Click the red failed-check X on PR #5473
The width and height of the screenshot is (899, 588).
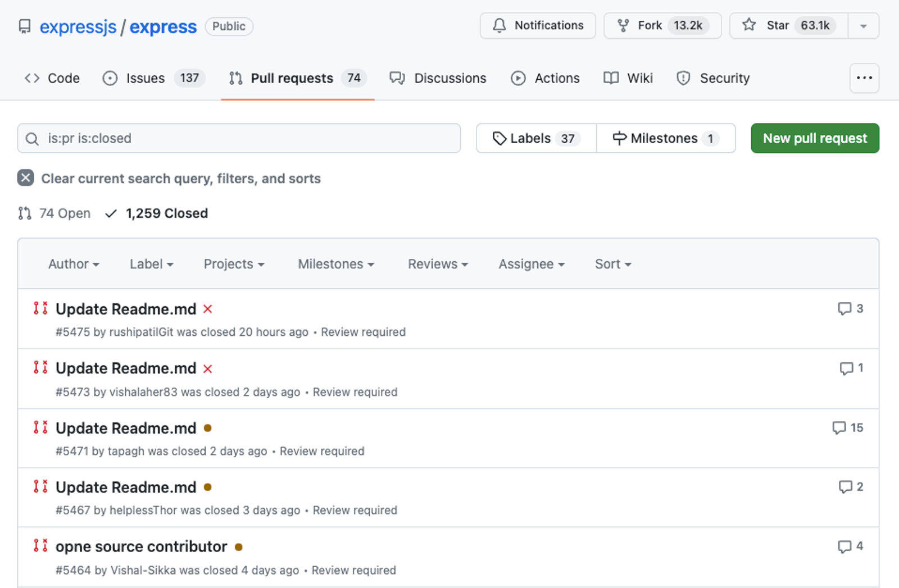[x=208, y=368]
